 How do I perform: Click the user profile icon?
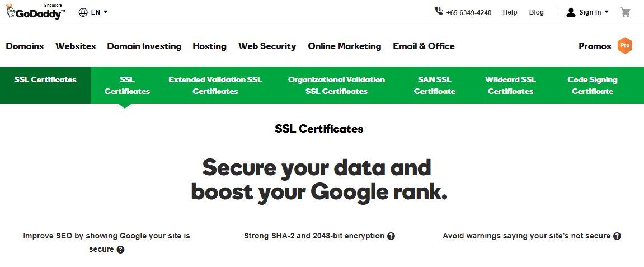pos(571,12)
